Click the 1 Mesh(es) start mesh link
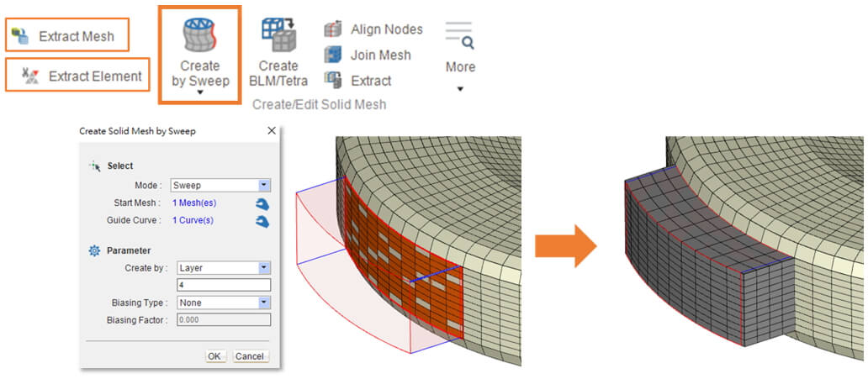The image size is (868, 379). [194, 203]
